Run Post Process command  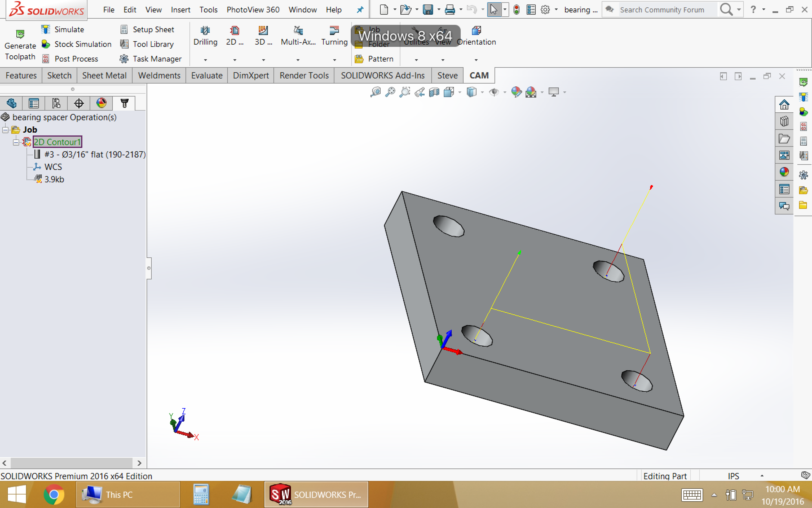pyautogui.click(x=70, y=59)
